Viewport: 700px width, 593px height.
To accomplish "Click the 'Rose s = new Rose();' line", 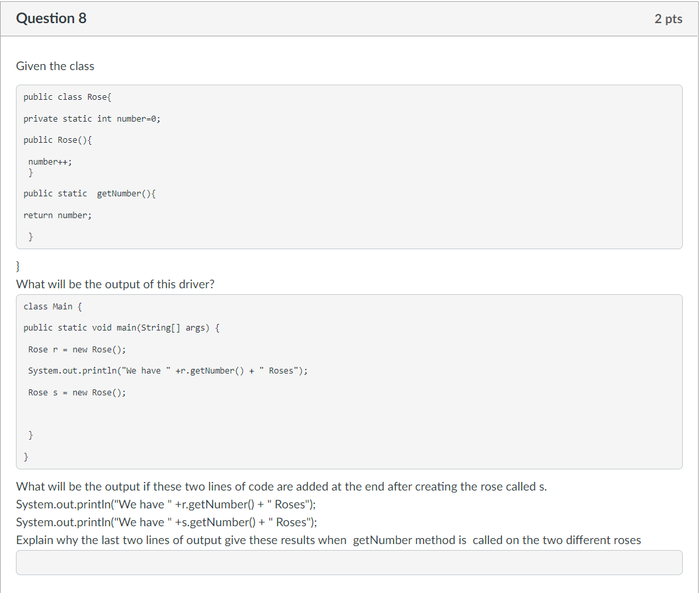I will click(77, 393).
